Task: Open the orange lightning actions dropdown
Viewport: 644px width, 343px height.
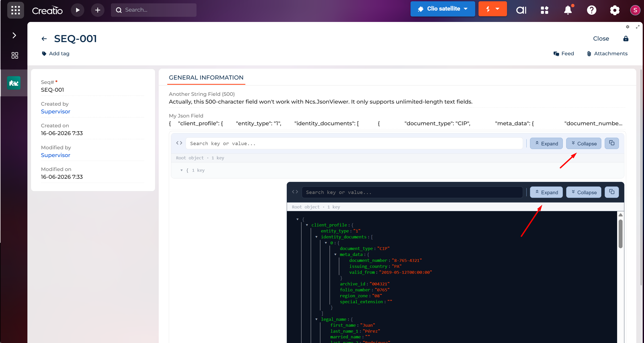Action: tap(493, 9)
